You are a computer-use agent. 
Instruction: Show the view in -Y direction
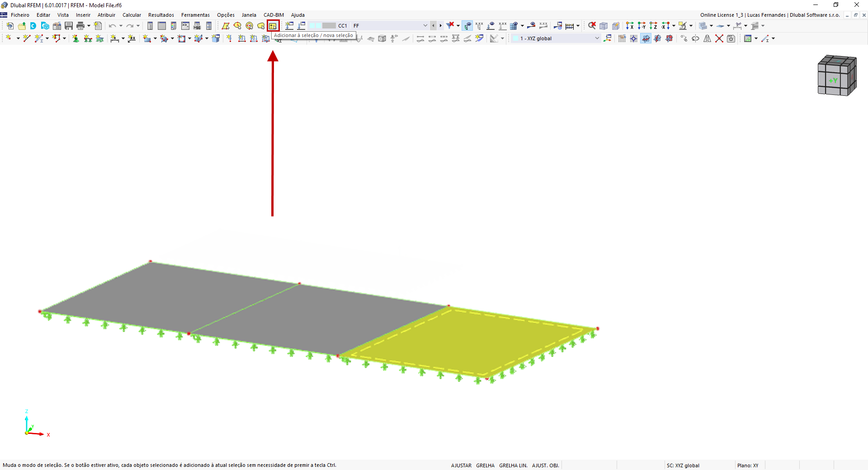(642, 26)
